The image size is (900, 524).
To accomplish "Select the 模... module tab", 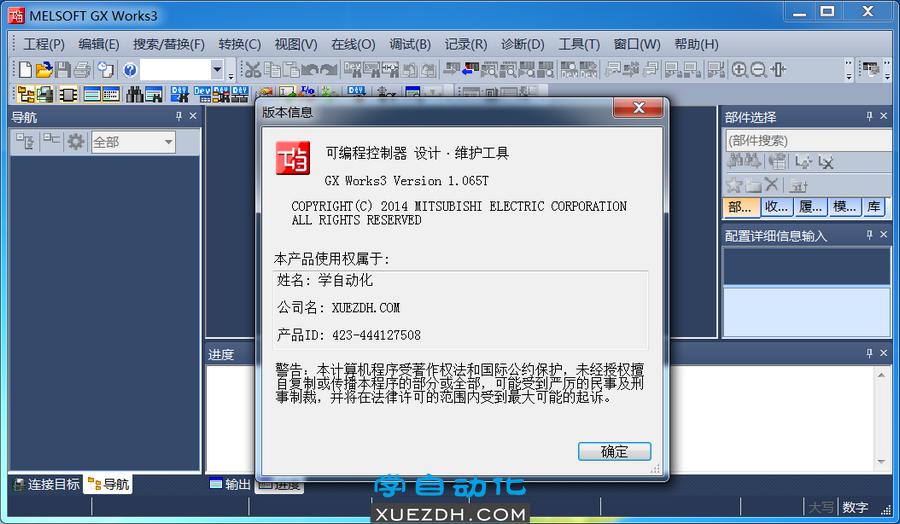I will (845, 207).
